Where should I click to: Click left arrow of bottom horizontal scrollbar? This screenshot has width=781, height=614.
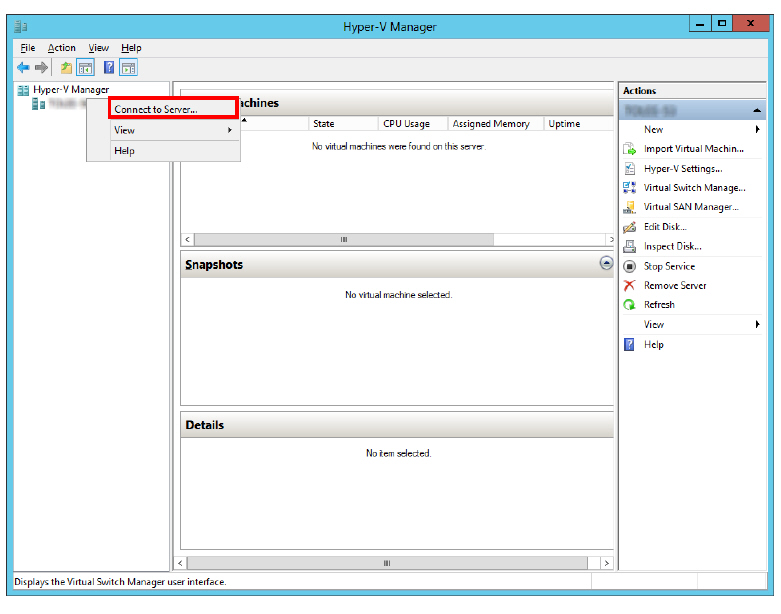(x=180, y=563)
